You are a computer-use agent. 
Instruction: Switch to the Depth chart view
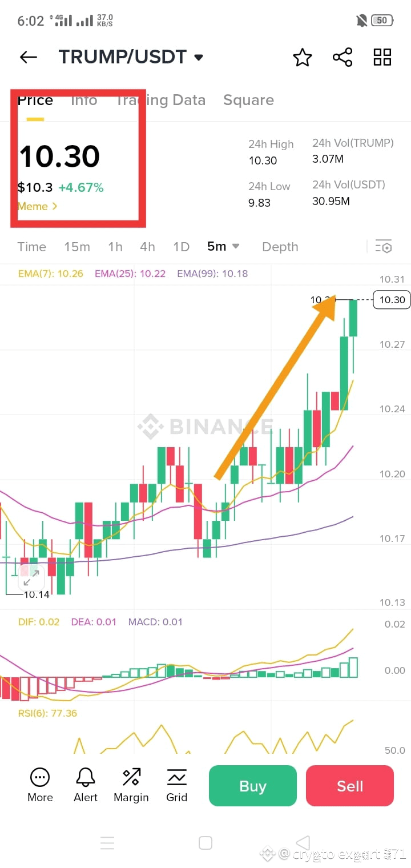(280, 247)
